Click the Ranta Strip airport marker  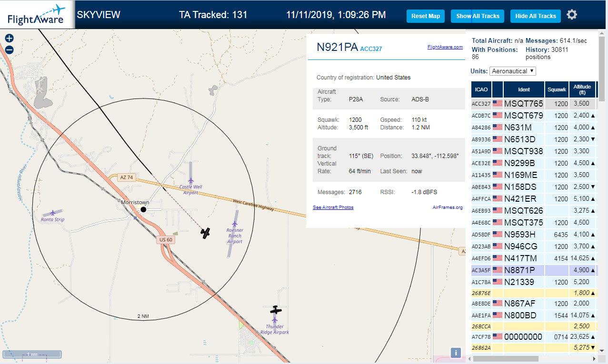pos(52,214)
